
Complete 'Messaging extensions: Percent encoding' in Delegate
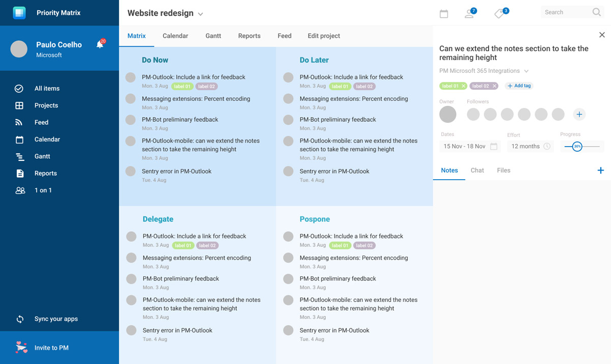pos(130,258)
